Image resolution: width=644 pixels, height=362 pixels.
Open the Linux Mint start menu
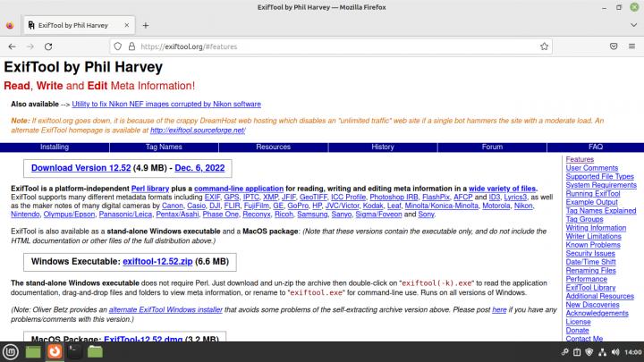[11, 351]
